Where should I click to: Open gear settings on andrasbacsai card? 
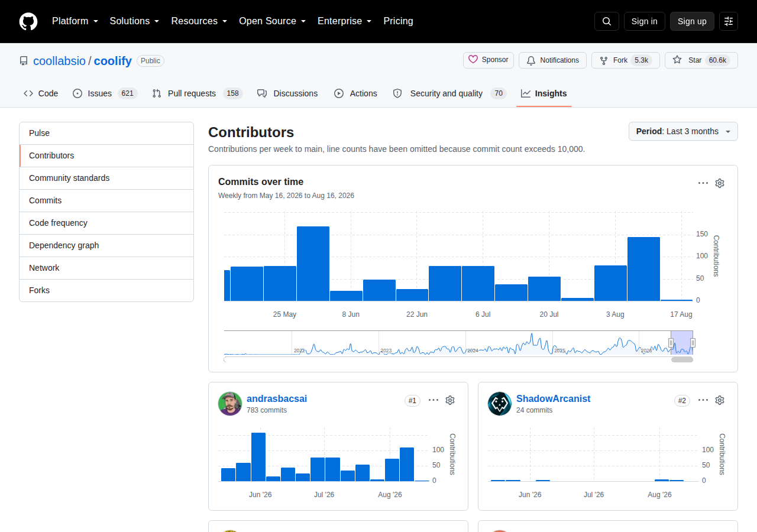(x=450, y=400)
